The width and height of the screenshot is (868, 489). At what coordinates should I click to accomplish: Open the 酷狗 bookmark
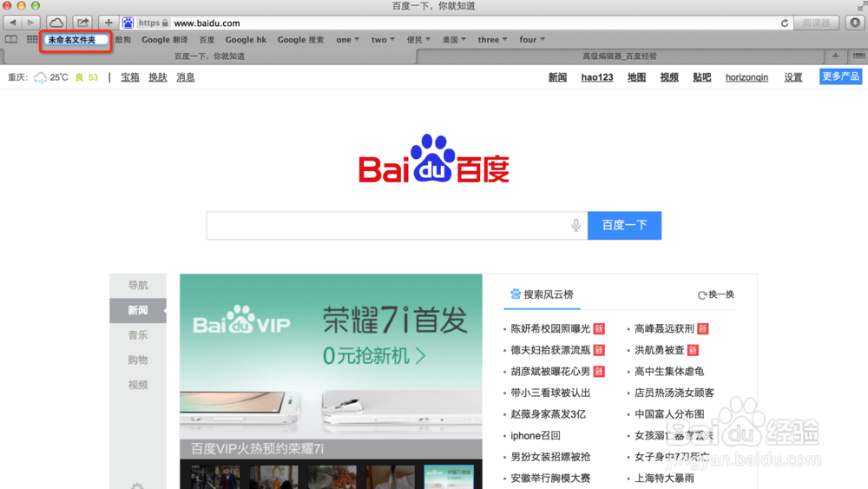tap(123, 39)
